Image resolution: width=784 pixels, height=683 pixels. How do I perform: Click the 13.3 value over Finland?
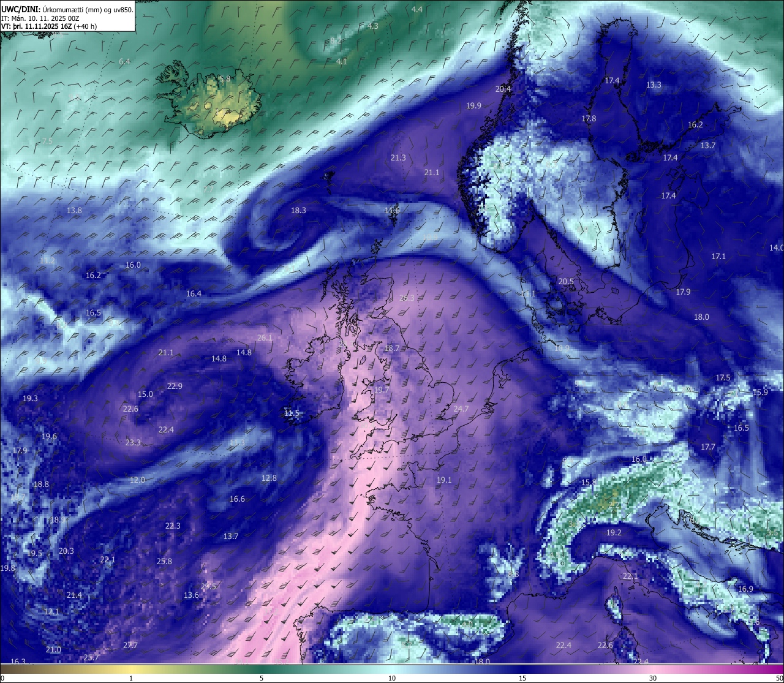654,85
